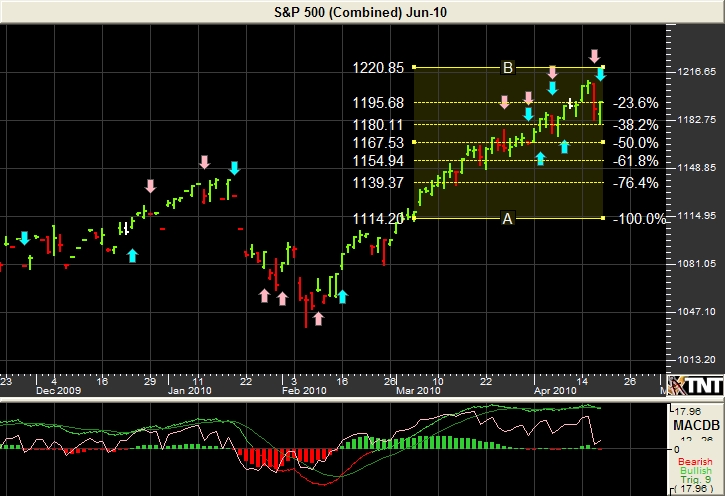The image size is (725, 496).
Task: Click 1216.65 on the price axis
Action: click(x=696, y=72)
